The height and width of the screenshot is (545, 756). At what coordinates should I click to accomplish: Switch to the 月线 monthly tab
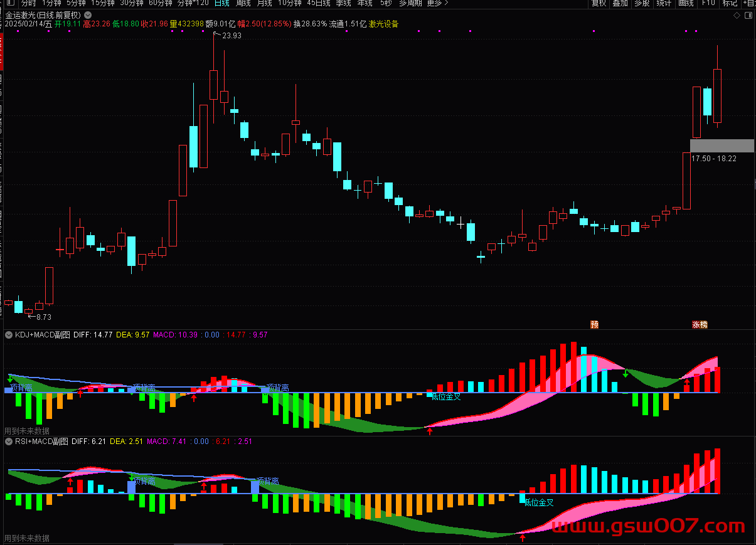coord(265,3)
